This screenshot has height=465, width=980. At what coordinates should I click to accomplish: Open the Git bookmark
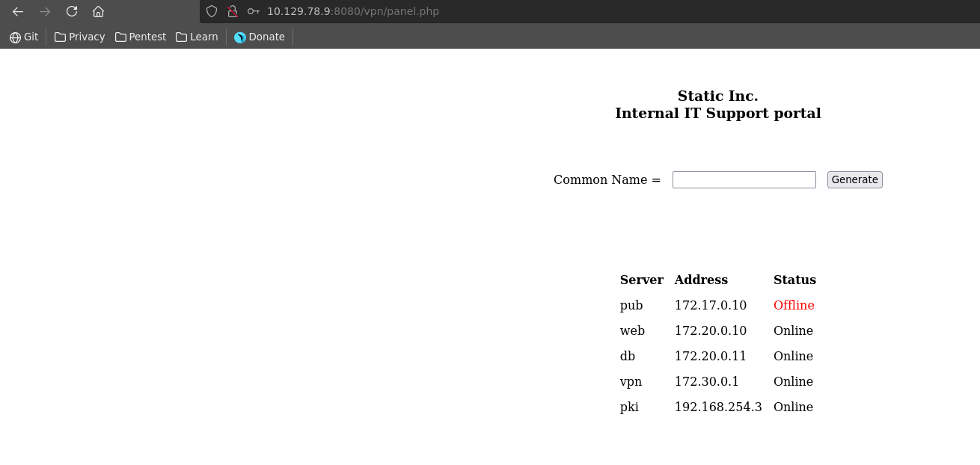[x=24, y=37]
